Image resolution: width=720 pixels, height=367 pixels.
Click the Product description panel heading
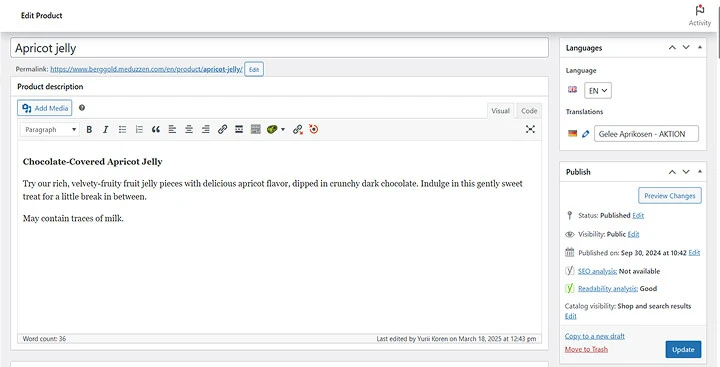(x=51, y=86)
